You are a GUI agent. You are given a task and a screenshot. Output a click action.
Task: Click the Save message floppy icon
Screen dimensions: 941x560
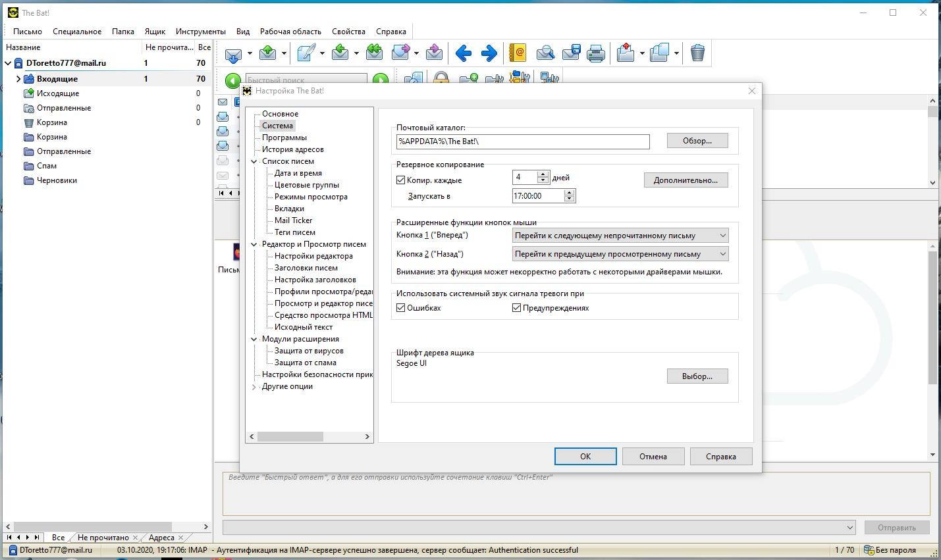(x=571, y=53)
